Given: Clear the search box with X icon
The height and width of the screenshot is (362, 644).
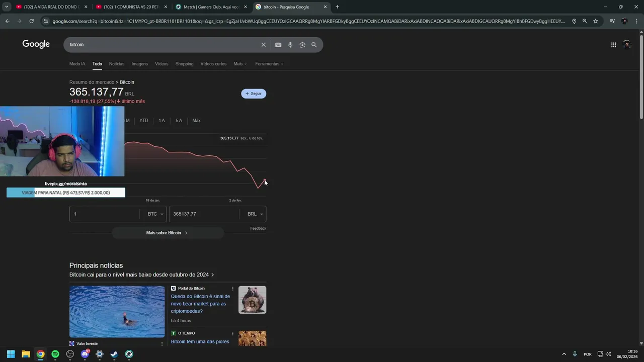Looking at the screenshot, I should (263, 45).
